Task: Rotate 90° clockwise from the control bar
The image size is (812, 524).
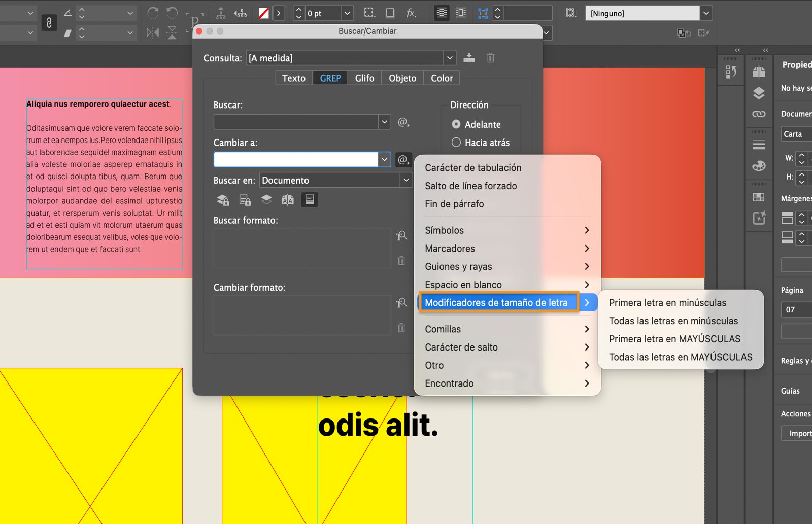Action: click(x=152, y=13)
